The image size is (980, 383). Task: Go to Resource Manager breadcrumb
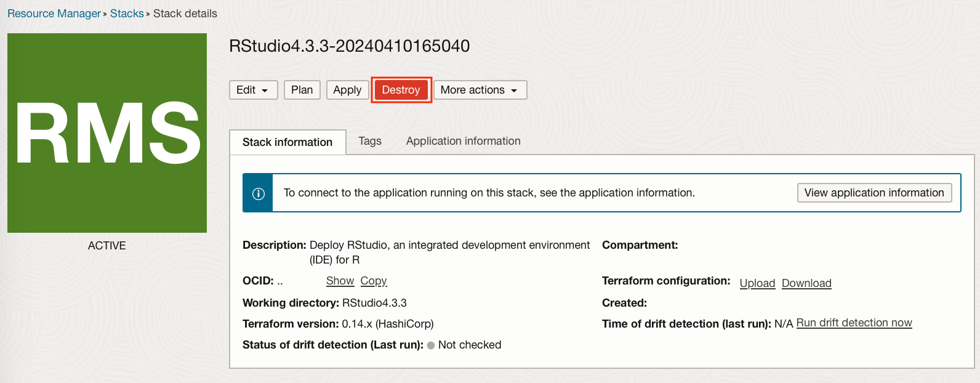click(x=54, y=14)
